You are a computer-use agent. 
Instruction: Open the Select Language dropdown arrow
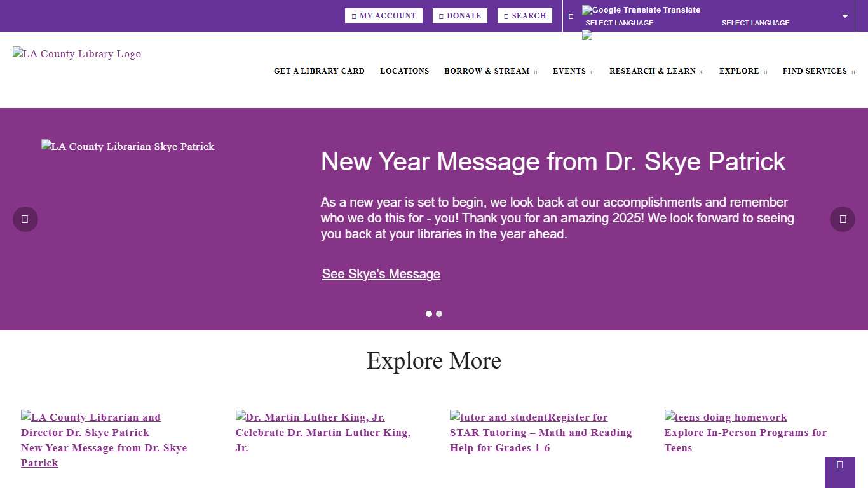pos(845,17)
